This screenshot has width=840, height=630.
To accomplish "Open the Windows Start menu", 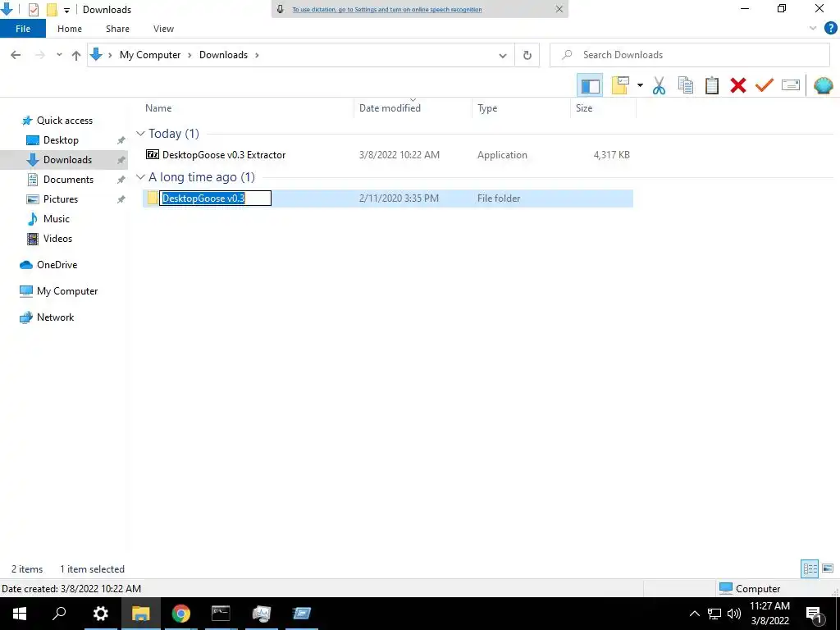I will 20,614.
